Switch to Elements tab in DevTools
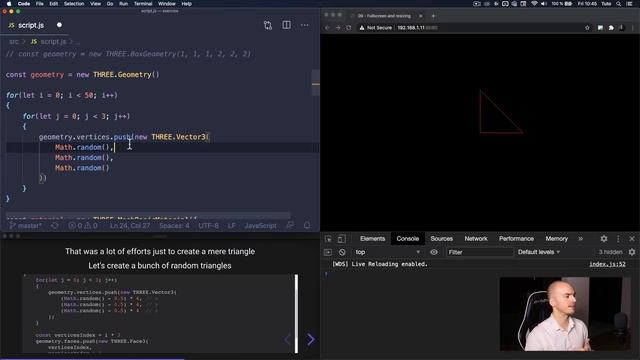640x360 pixels. coord(372,239)
